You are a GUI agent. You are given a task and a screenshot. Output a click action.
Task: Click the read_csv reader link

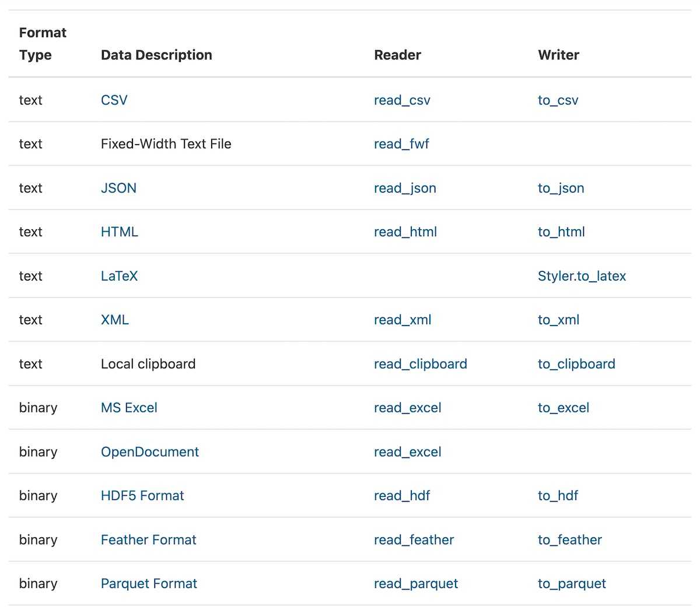click(402, 100)
